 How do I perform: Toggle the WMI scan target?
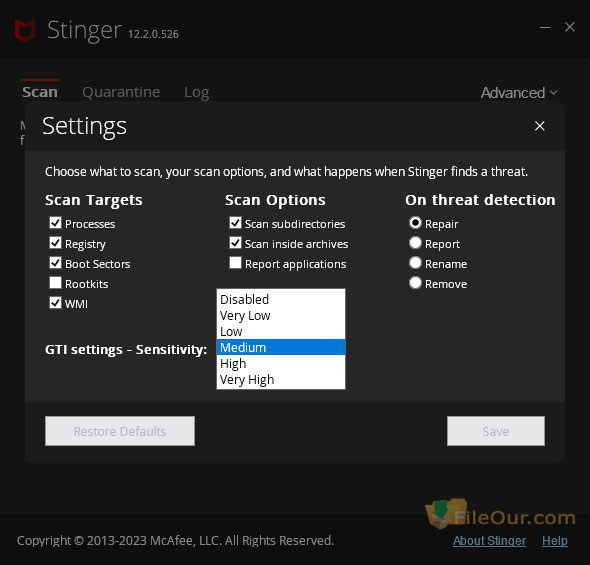point(55,302)
